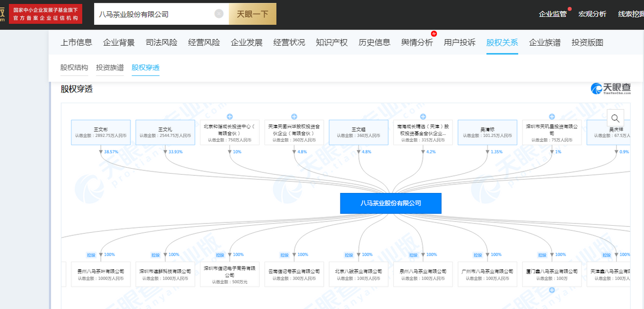Switch to the 舆情分析 tab
The height and width of the screenshot is (309, 644).
(417, 42)
